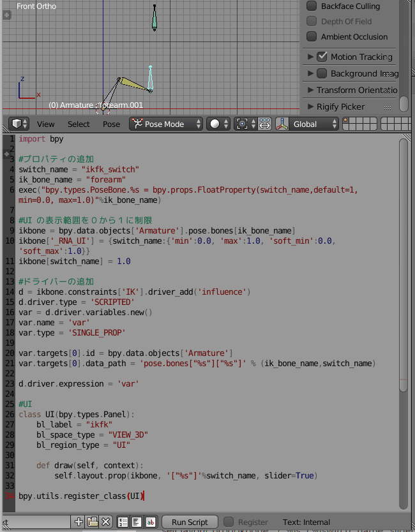Click the text editor vertical scrollbar
Image resolution: width=415 pixels, height=532 pixels.
pyautogui.click(x=403, y=265)
